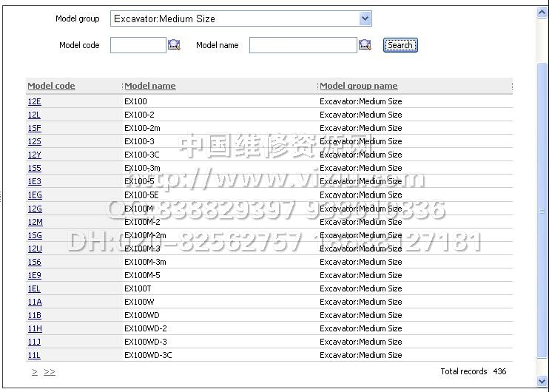Open model code 12E link
Image resolution: width=549 pixels, height=392 pixels.
[34, 101]
